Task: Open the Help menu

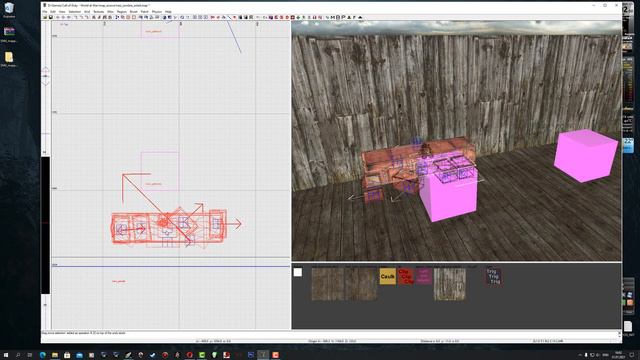Action: coord(168,12)
